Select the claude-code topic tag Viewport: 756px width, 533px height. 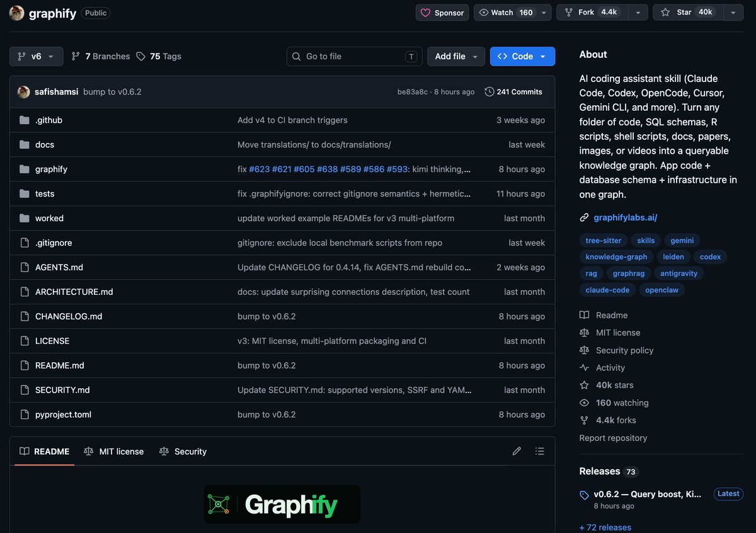(x=607, y=290)
